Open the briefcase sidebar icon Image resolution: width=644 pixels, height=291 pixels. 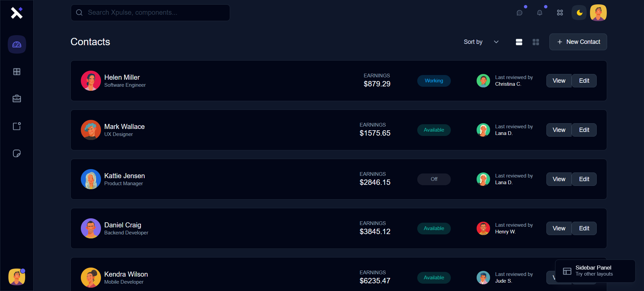pos(17,99)
